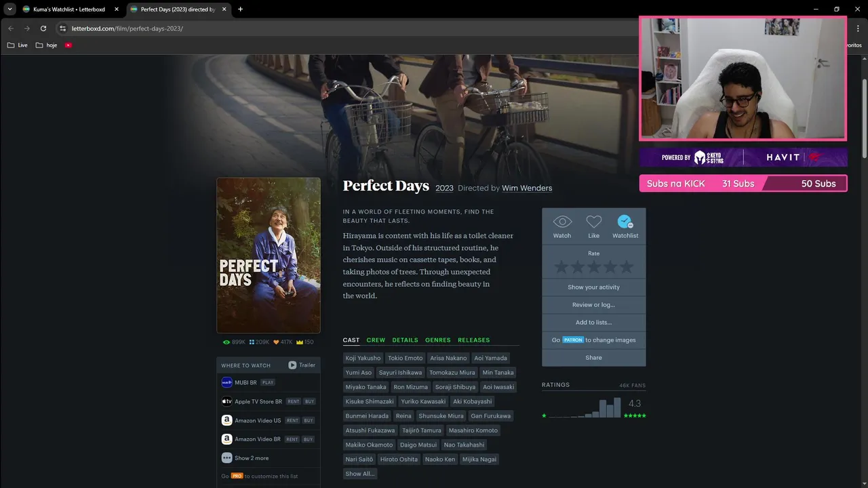Viewport: 868px width, 488px height.
Task: Open cast member Yuriko Kawasaki
Action: click(x=423, y=402)
